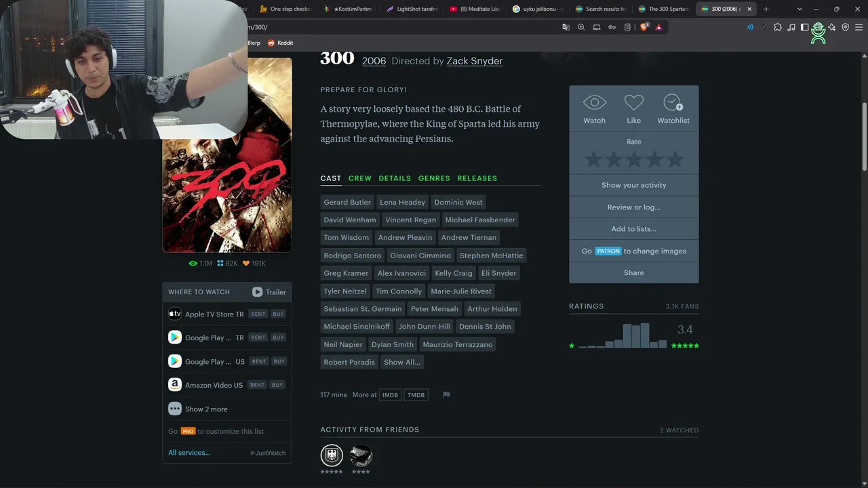View the 1.1M watched count
The image size is (868, 488).
pyautogui.click(x=201, y=263)
